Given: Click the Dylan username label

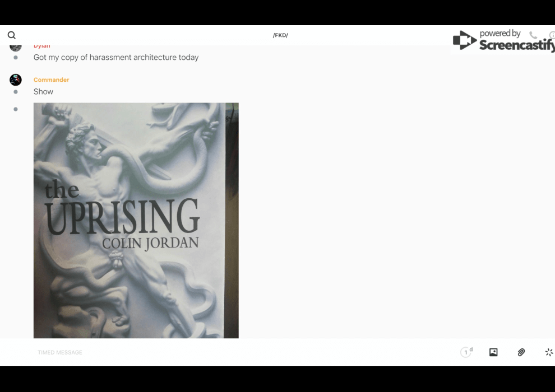Looking at the screenshot, I should 42,46.
